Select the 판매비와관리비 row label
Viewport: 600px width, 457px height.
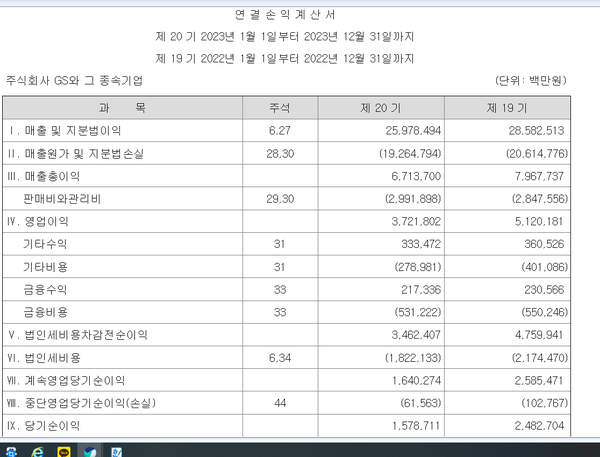pyautogui.click(x=62, y=199)
